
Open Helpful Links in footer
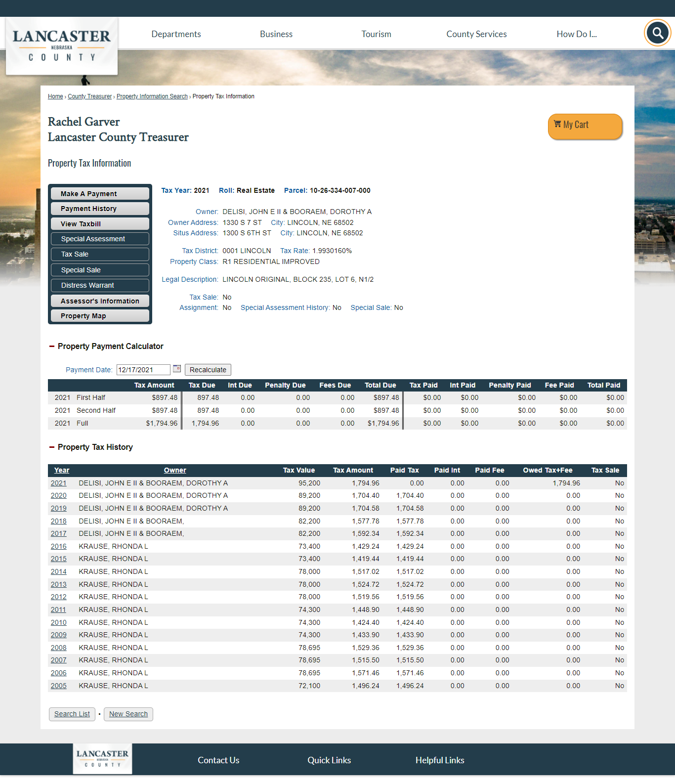440,760
